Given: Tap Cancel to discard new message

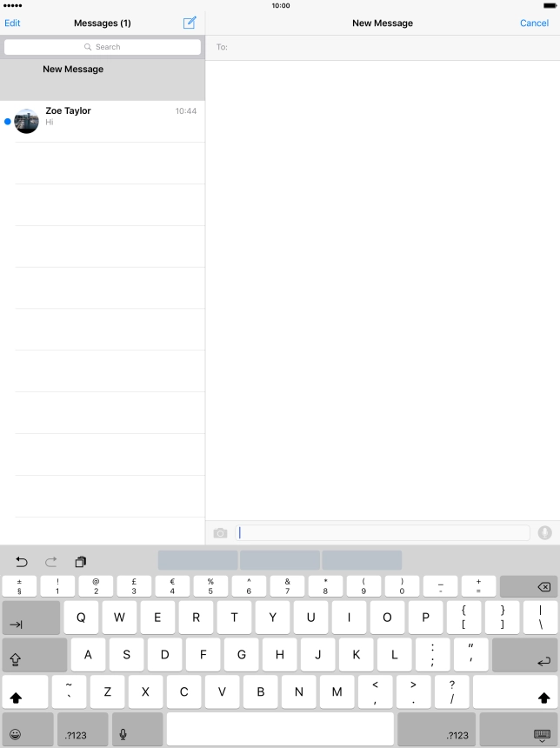Looking at the screenshot, I should pos(534,23).
